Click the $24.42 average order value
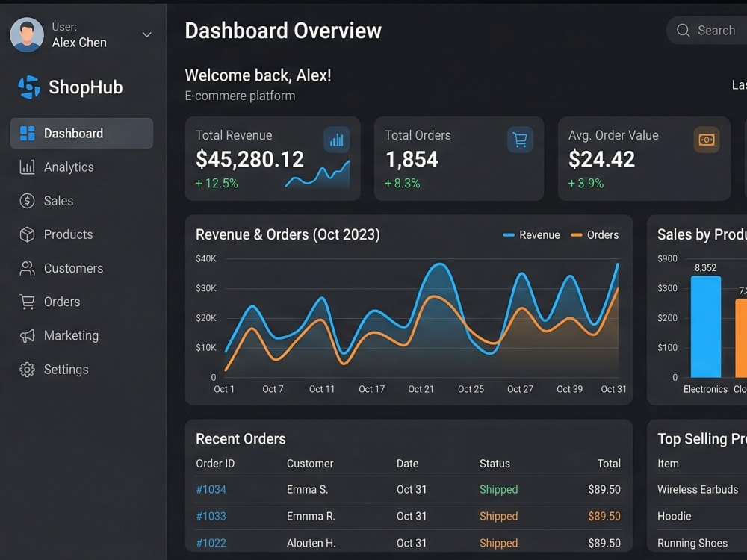 click(x=601, y=159)
